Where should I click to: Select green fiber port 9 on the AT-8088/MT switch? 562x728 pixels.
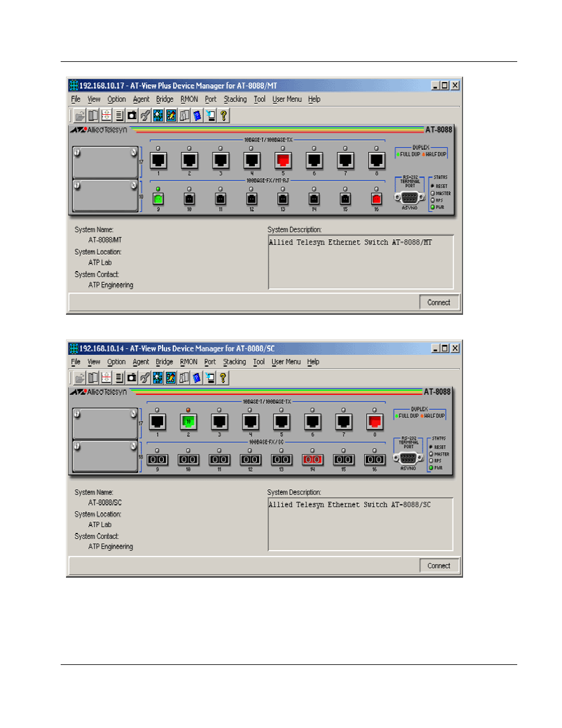click(158, 199)
